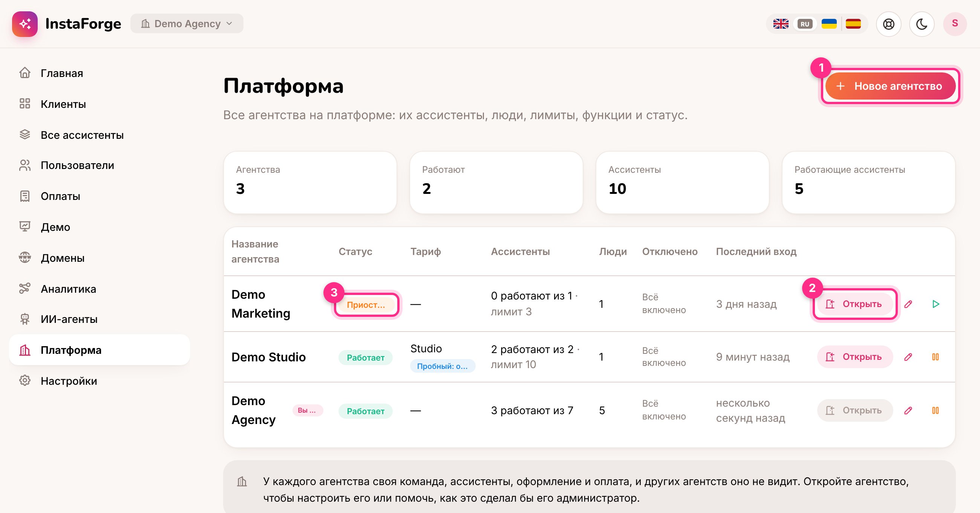Edit Demo Agency with pencil icon
This screenshot has height=513, width=980.
pyautogui.click(x=908, y=410)
